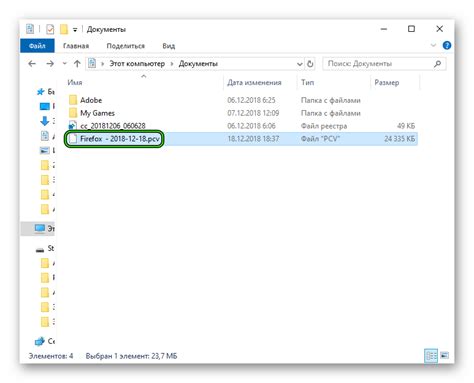Select the Adobe folder
This screenshot has height=383, width=474.
coord(91,100)
